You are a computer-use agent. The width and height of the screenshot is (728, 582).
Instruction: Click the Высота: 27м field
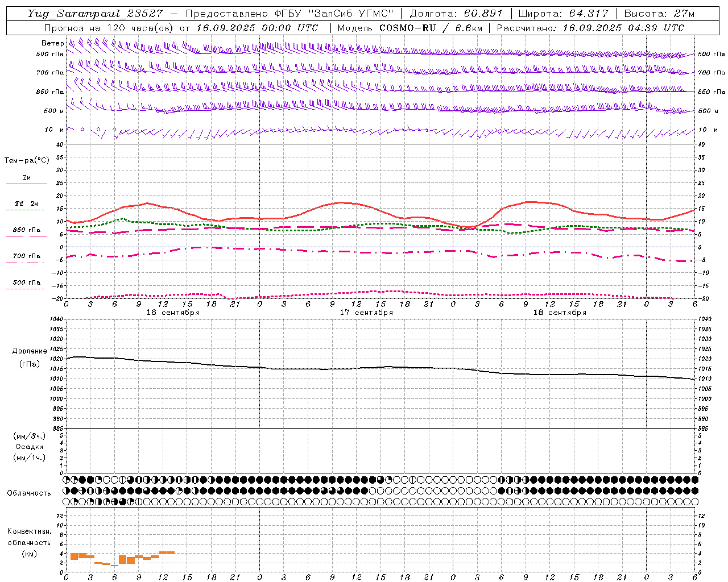(659, 14)
